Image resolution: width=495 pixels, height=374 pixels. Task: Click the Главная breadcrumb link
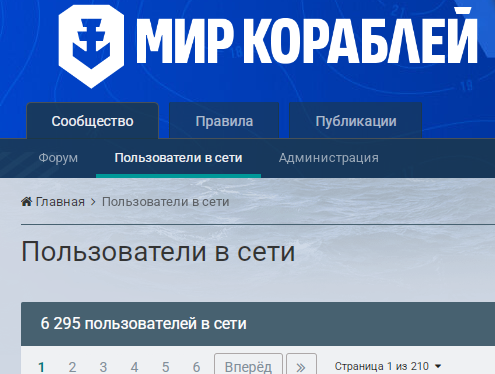coord(60,202)
